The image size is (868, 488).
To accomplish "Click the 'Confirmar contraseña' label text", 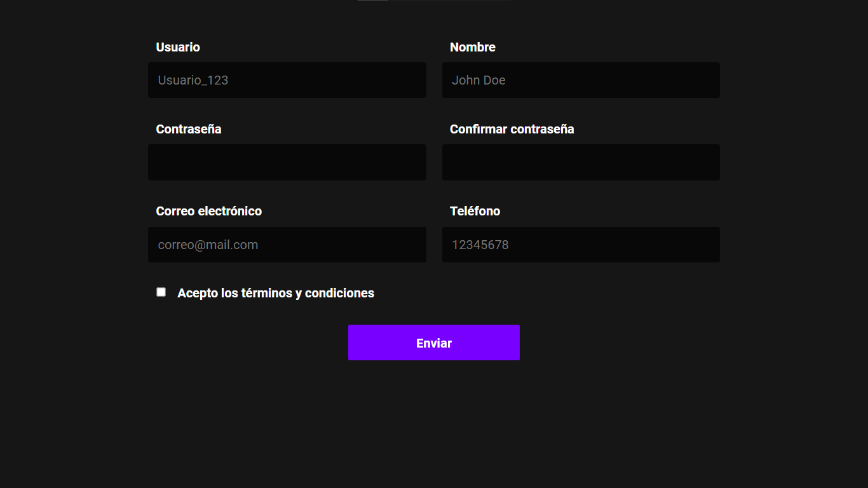I will [x=512, y=129].
